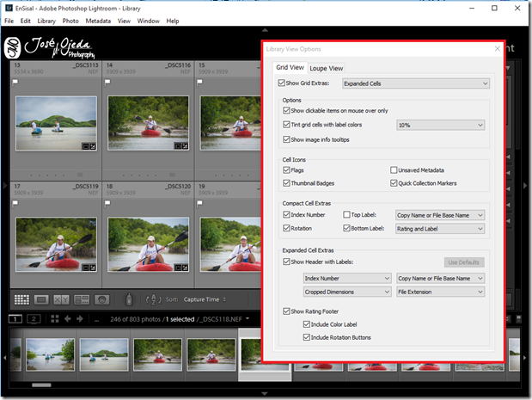Viewport: 532px width, 400px height.
Task: Open the Expanded Cells dropdown
Action: (x=416, y=83)
